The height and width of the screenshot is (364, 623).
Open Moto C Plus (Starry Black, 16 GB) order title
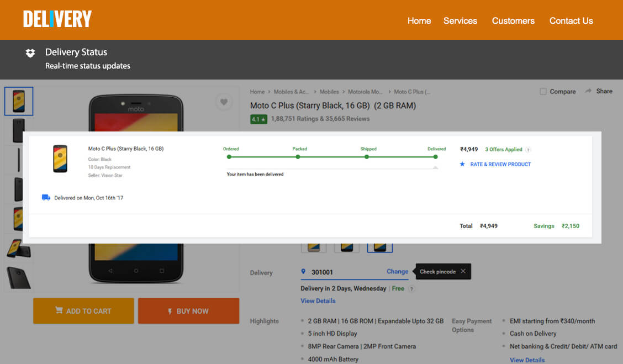125,149
